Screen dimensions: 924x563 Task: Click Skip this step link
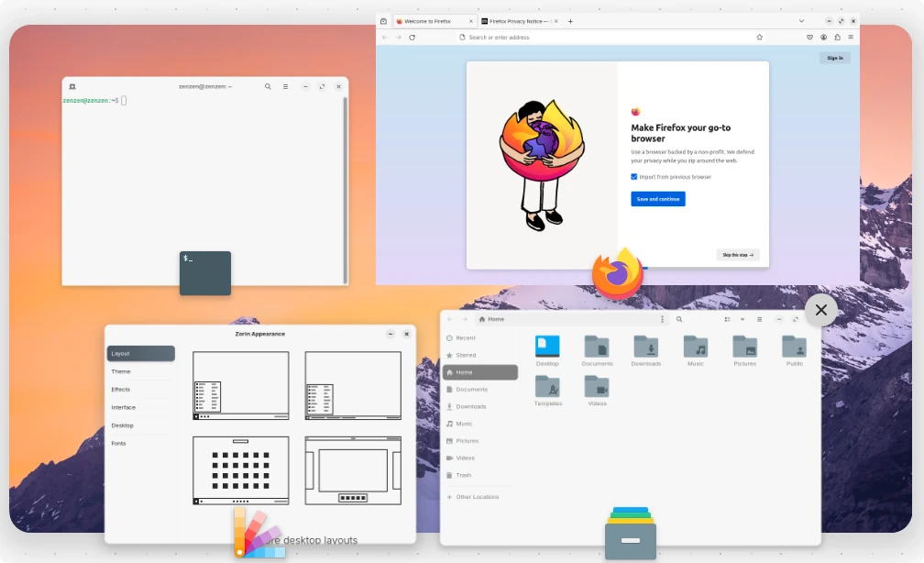[x=738, y=255]
